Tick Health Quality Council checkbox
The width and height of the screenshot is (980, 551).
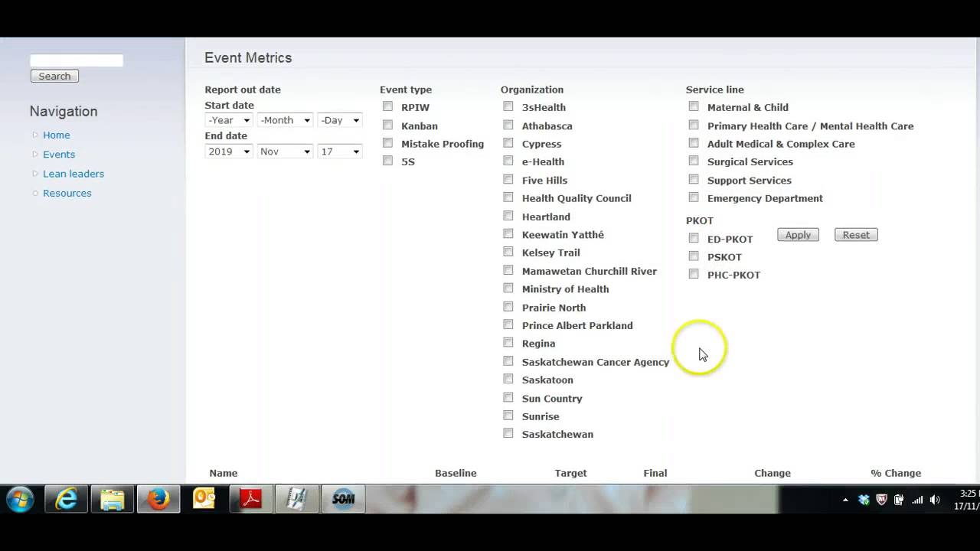tap(508, 197)
